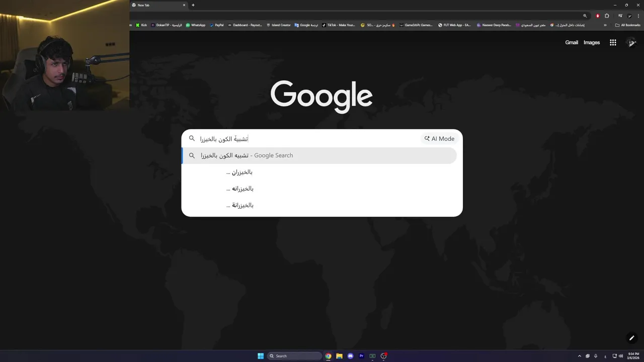Image resolution: width=644 pixels, height=362 pixels.
Task: Switch the keyboard language indicator
Action: coord(605,356)
